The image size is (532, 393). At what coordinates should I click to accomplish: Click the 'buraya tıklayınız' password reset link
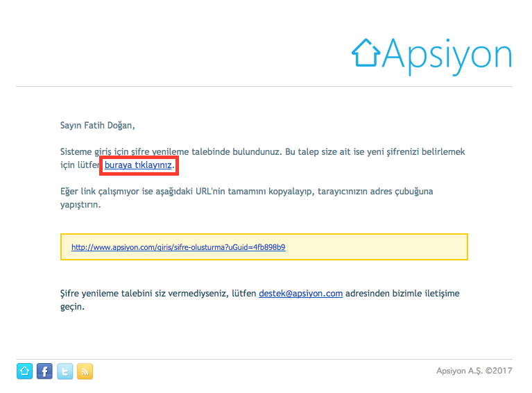tap(138, 165)
